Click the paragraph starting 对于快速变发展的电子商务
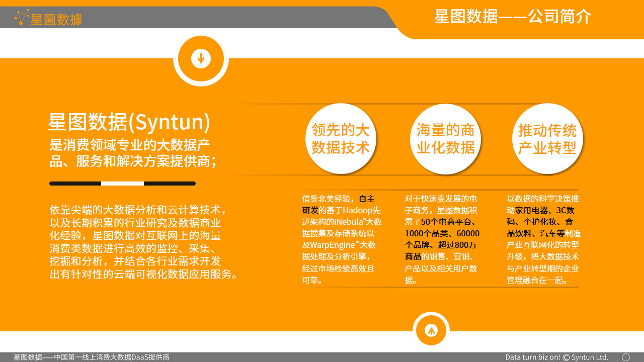644x362 pixels. 442,239
